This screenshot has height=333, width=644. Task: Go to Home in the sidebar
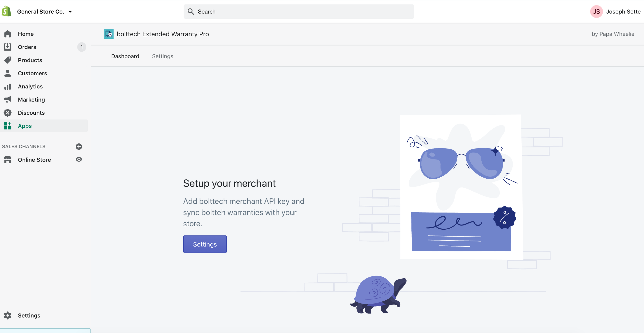26,34
